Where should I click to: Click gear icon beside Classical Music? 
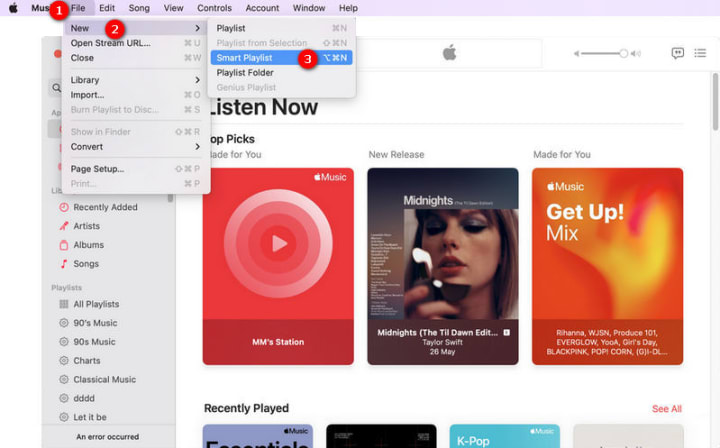(x=64, y=379)
